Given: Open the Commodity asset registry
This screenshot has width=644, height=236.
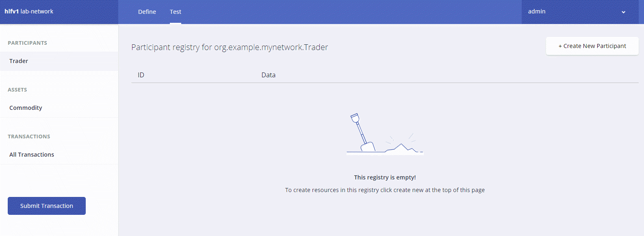Looking at the screenshot, I should (26, 108).
